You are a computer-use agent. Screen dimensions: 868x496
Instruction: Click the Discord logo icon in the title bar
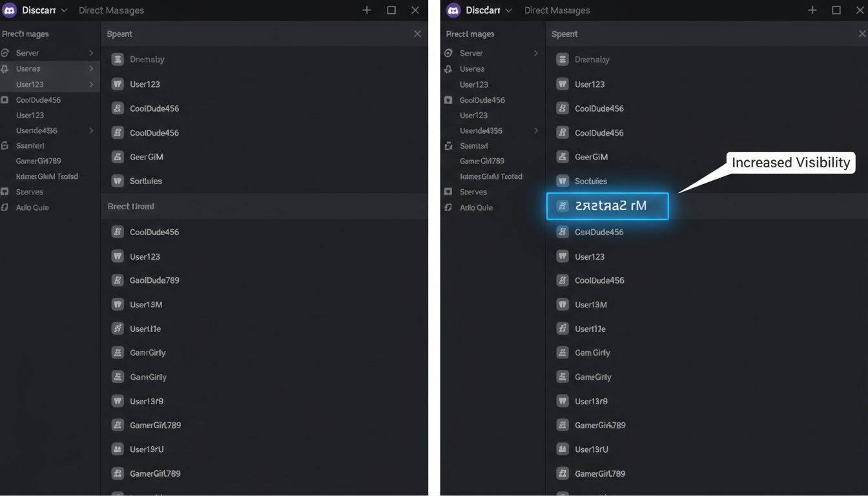[9, 10]
